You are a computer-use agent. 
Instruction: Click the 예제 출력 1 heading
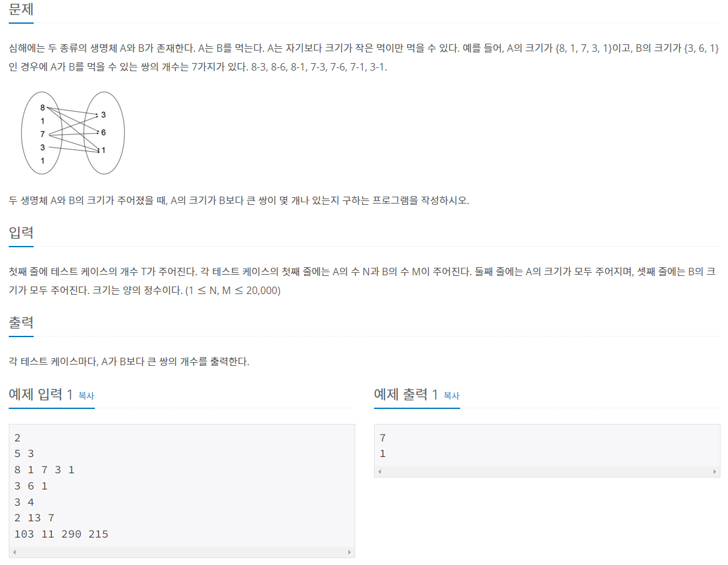coord(406,395)
